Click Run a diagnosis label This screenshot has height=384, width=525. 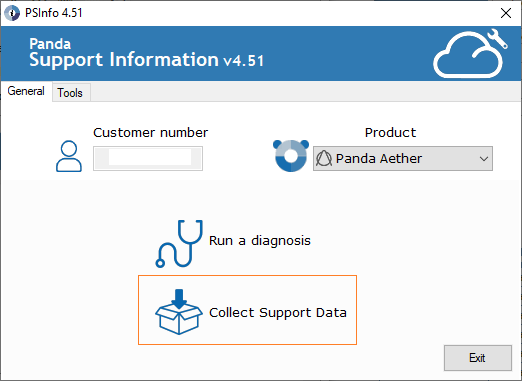tap(261, 242)
